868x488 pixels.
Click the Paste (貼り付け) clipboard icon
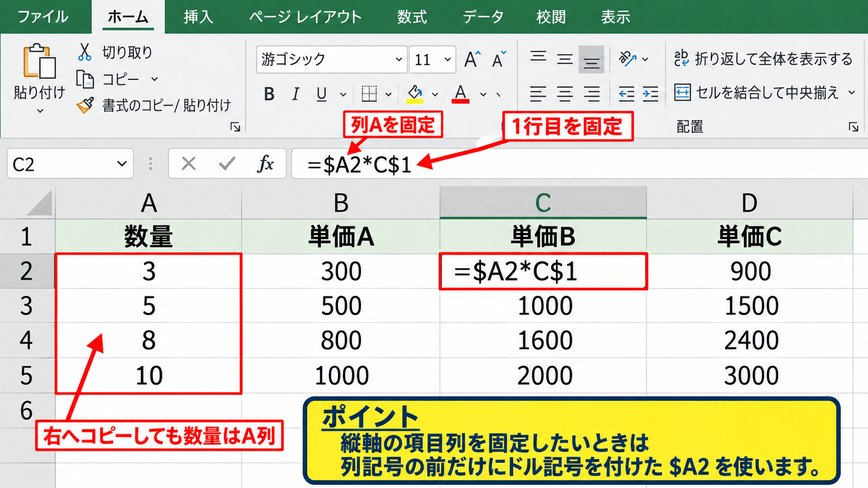click(39, 62)
